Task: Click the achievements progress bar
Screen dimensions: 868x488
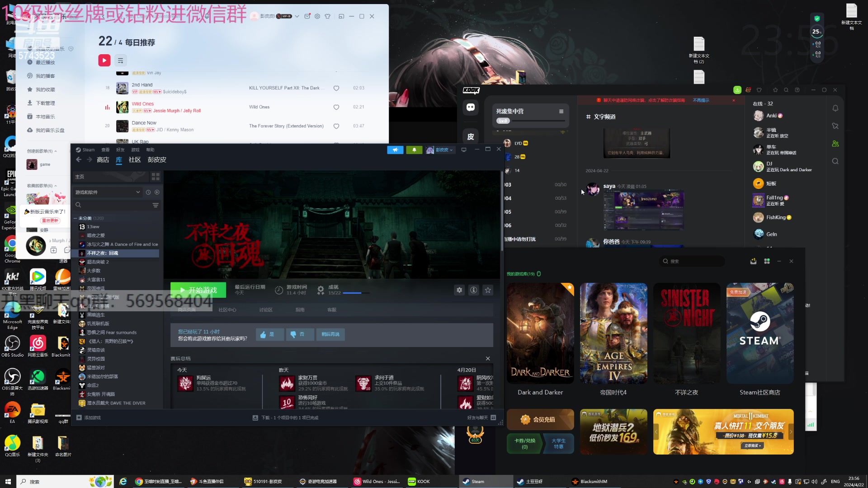Action: [356, 293]
